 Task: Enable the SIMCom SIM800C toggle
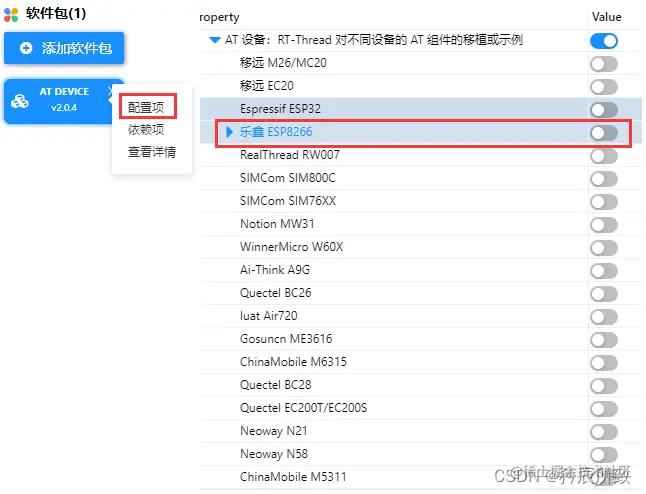604,179
